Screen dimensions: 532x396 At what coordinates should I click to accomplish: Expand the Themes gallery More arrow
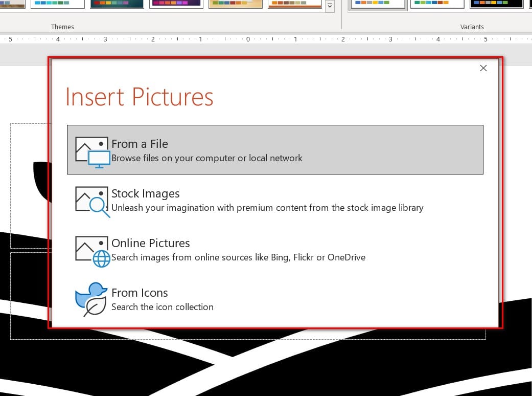pos(330,6)
